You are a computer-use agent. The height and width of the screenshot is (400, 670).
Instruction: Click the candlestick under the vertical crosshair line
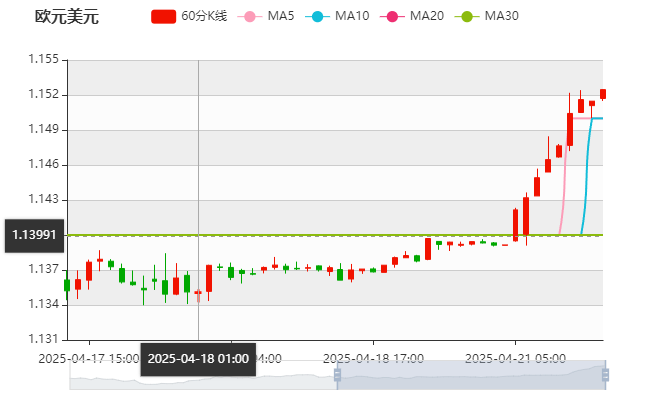tap(198, 293)
